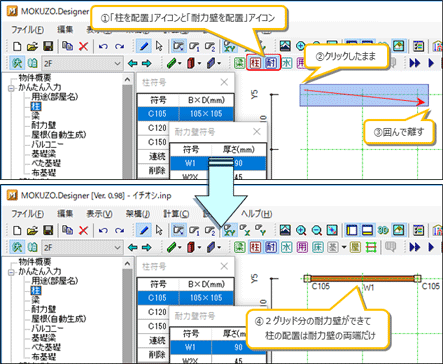Click Redo arrow in bottom window toolbar
The width and height of the screenshot is (443, 364).
click(119, 230)
